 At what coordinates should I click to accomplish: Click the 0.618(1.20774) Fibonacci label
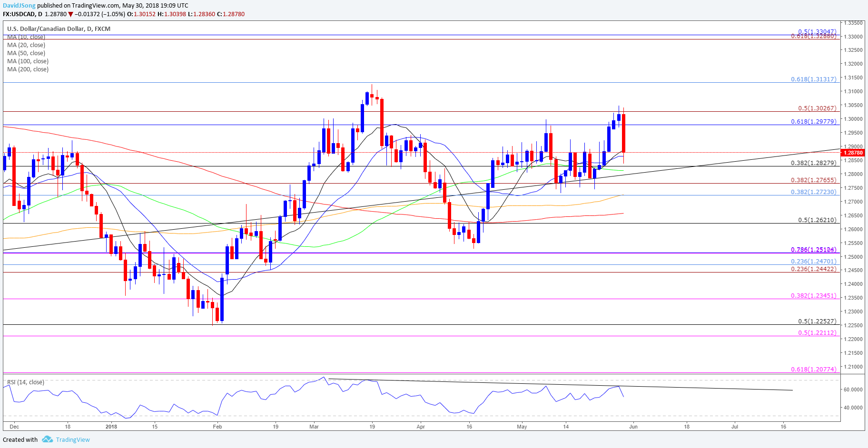[x=814, y=370]
